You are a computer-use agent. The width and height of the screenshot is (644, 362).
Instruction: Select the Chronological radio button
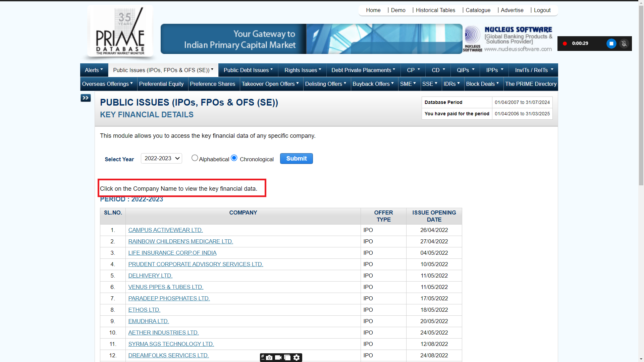(234, 158)
